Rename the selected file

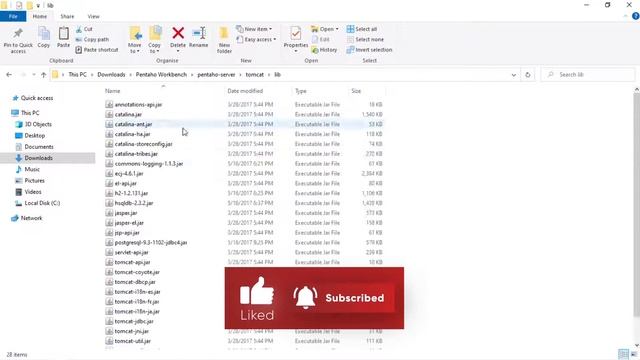[x=199, y=37]
